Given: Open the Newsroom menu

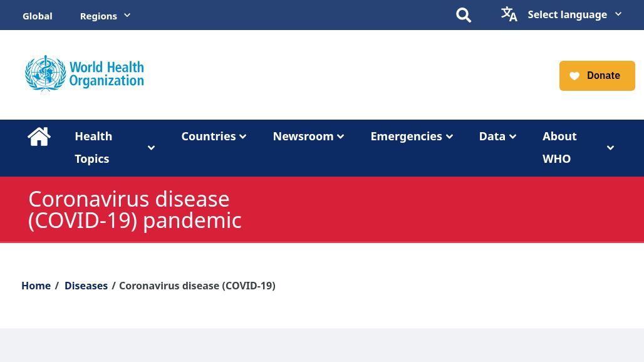Looking at the screenshot, I should (308, 137).
